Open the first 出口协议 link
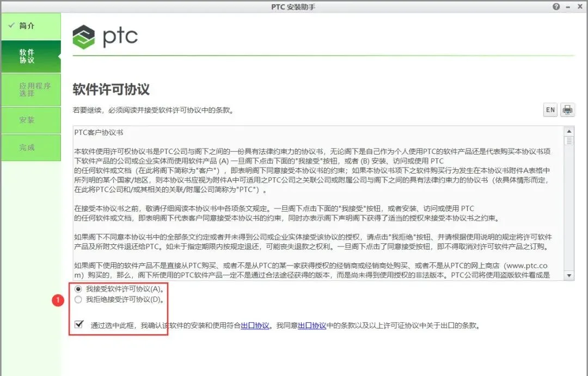The width and height of the screenshot is (588, 376). pos(255,325)
